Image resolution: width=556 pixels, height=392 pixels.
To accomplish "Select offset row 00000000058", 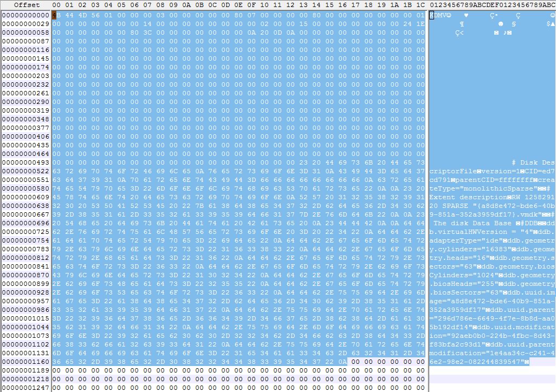I will (25, 32).
